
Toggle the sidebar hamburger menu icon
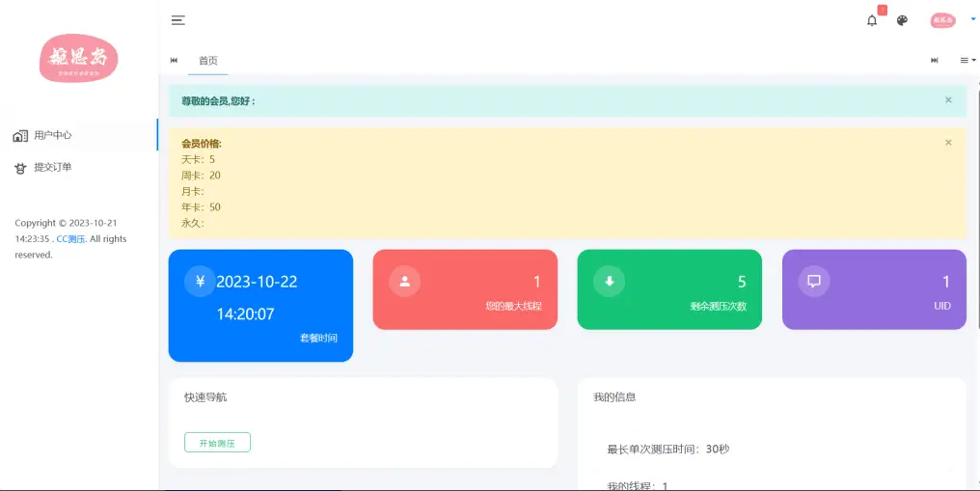coord(178,20)
